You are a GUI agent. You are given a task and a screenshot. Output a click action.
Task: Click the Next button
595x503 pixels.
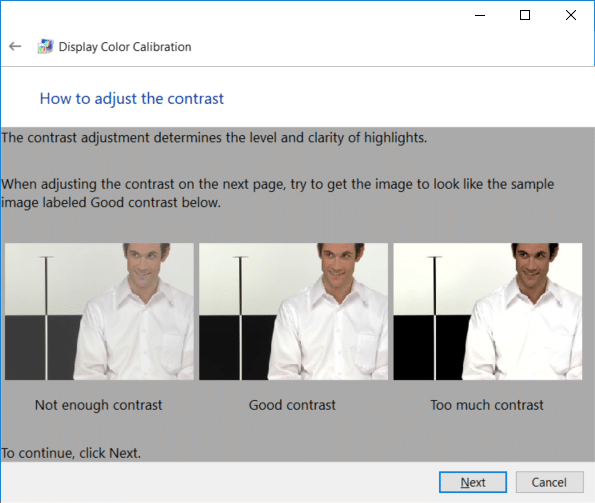(473, 482)
